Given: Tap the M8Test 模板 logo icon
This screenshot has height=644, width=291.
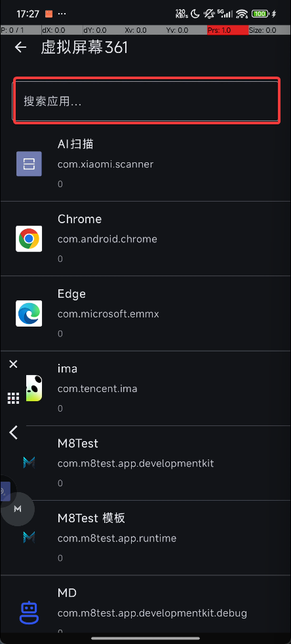Looking at the screenshot, I should pos(29,537).
